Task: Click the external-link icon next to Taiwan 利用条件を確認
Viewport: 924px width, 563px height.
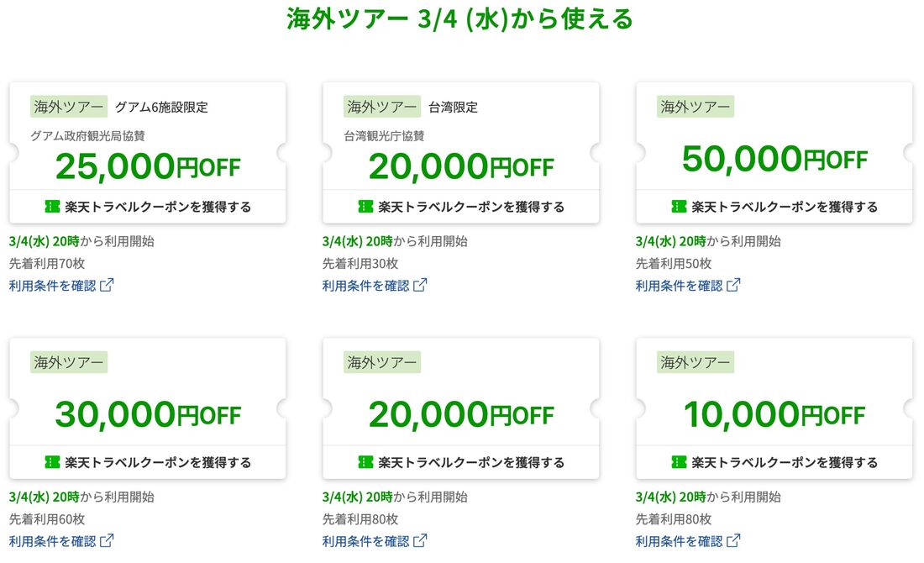Action: click(x=418, y=283)
